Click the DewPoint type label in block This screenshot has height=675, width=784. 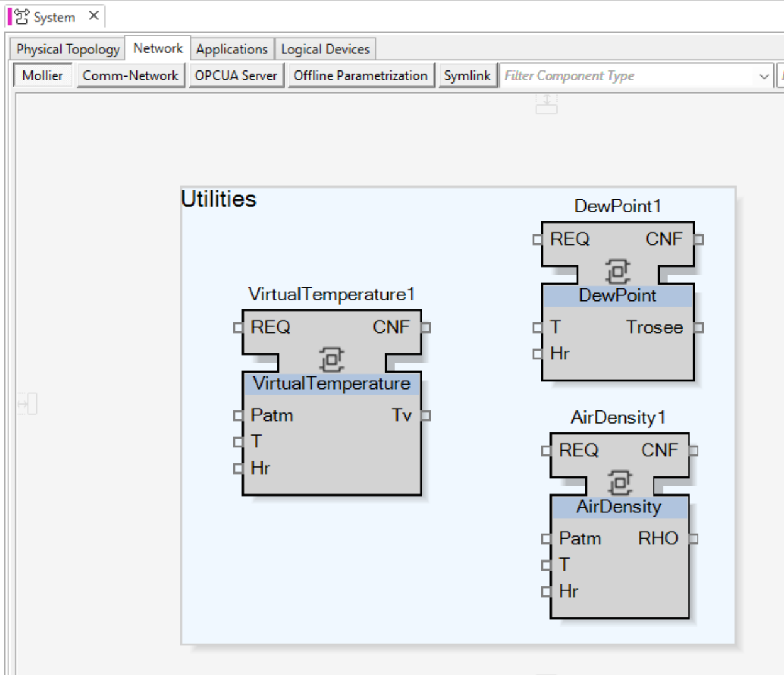click(617, 295)
